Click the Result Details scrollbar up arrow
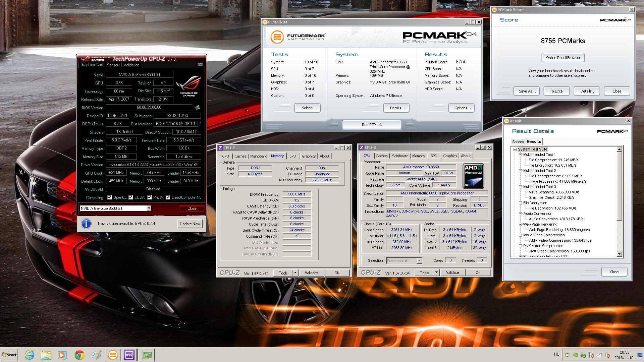644x362 pixels. (620, 149)
